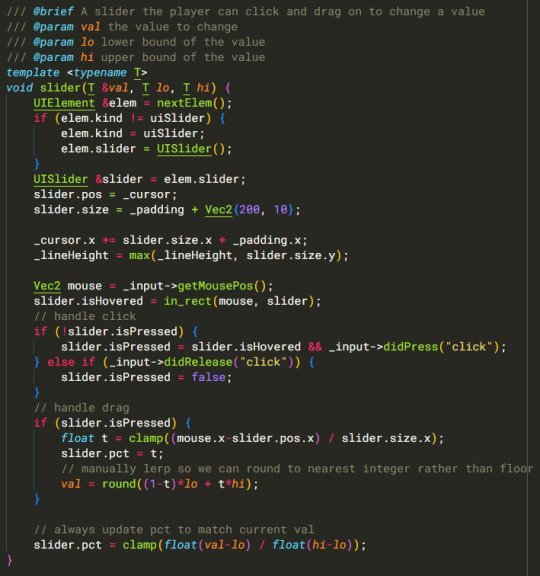540x576 pixels.
Task: Click the '@brief' doc tag
Action: point(53,11)
